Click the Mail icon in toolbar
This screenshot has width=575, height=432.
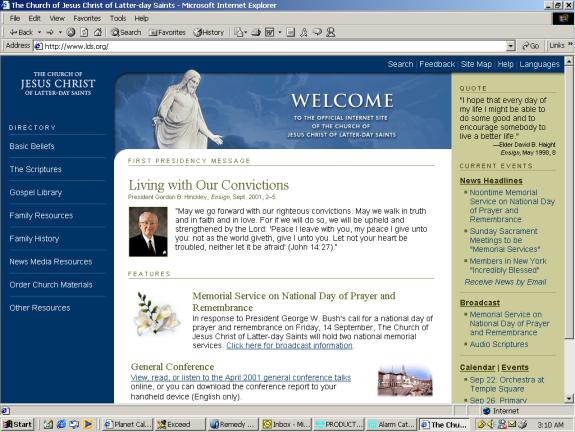[x=239, y=32]
